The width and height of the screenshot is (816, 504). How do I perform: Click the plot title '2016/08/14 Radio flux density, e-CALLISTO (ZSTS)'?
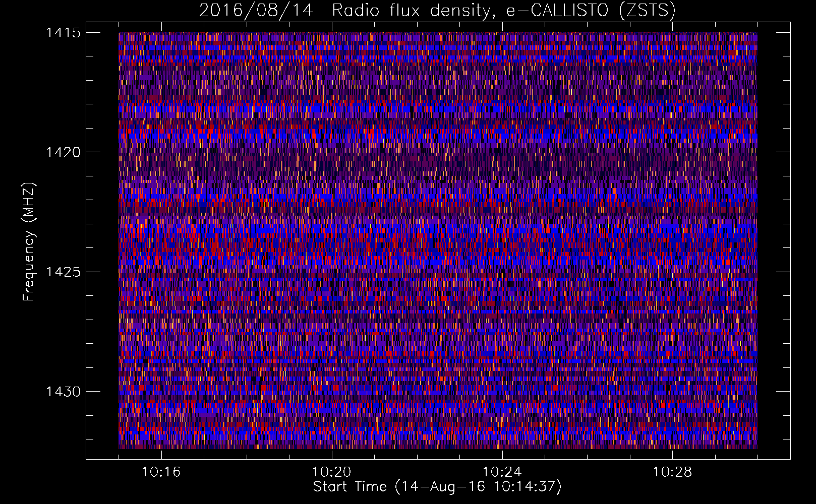pos(437,10)
